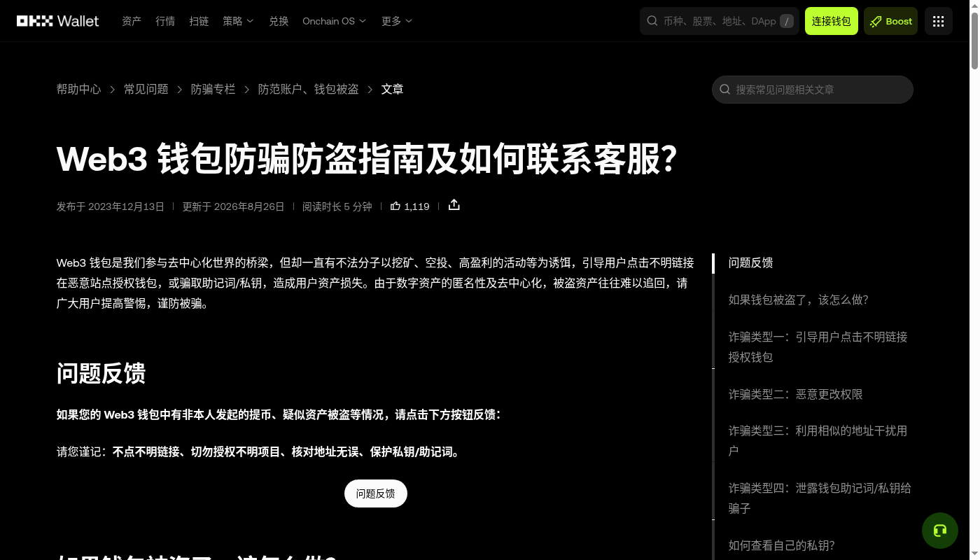The width and height of the screenshot is (980, 560).
Task: Go to 防骗专栏 breadcrumb
Action: (213, 89)
